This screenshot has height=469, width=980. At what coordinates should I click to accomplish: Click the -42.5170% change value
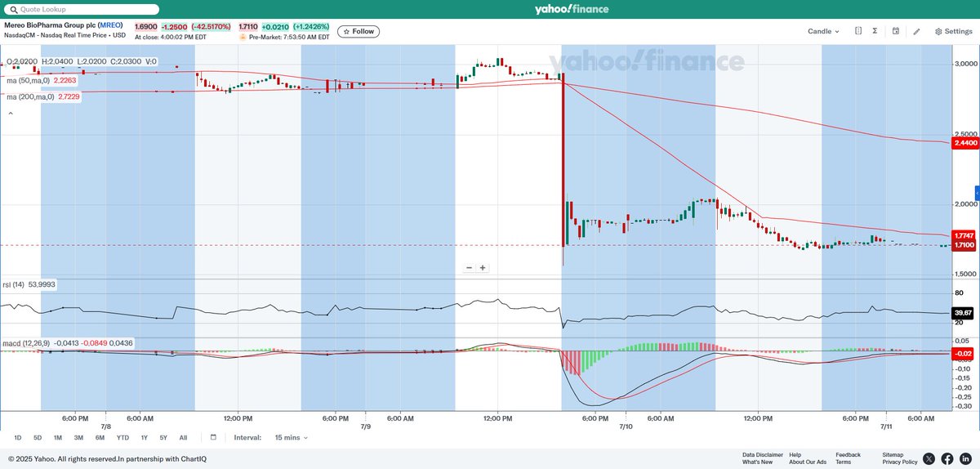211,27
